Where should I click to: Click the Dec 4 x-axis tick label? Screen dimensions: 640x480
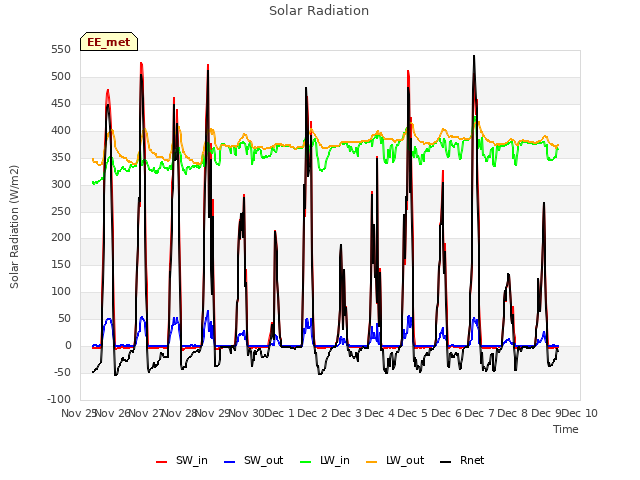(x=379, y=413)
